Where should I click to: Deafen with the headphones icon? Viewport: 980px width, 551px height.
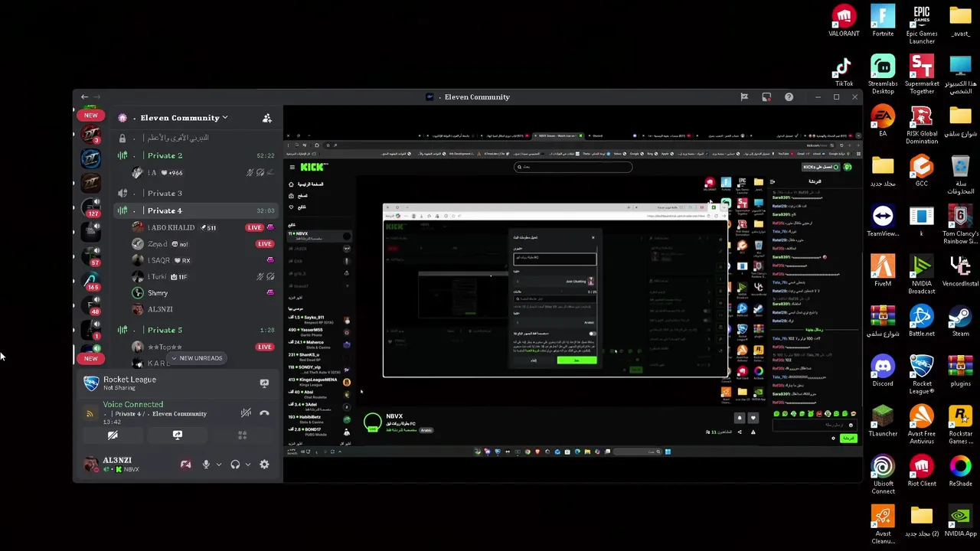click(x=235, y=465)
